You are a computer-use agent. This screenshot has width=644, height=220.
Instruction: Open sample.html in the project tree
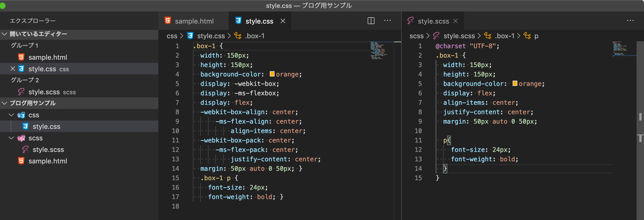[79, 161]
